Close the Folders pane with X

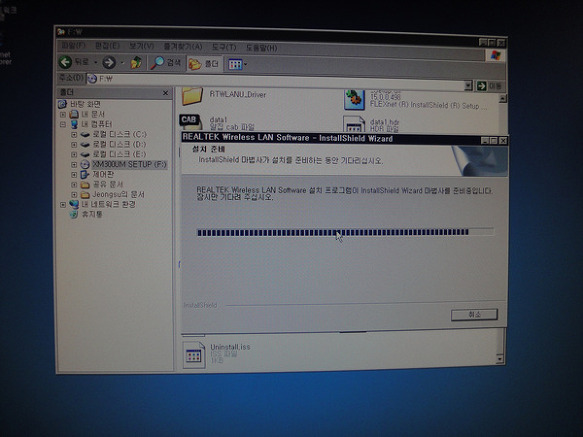click(165, 93)
